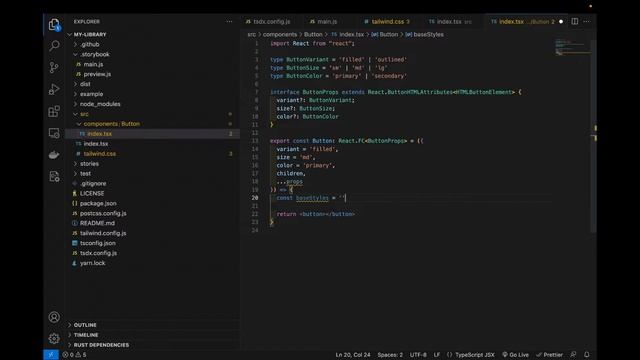
Task: Click the src breadcrumb segment
Action: click(x=251, y=35)
